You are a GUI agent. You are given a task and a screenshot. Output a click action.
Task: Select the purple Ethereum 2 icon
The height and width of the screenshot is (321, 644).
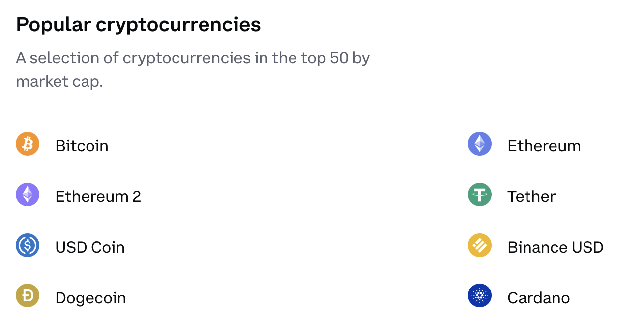[28, 195]
